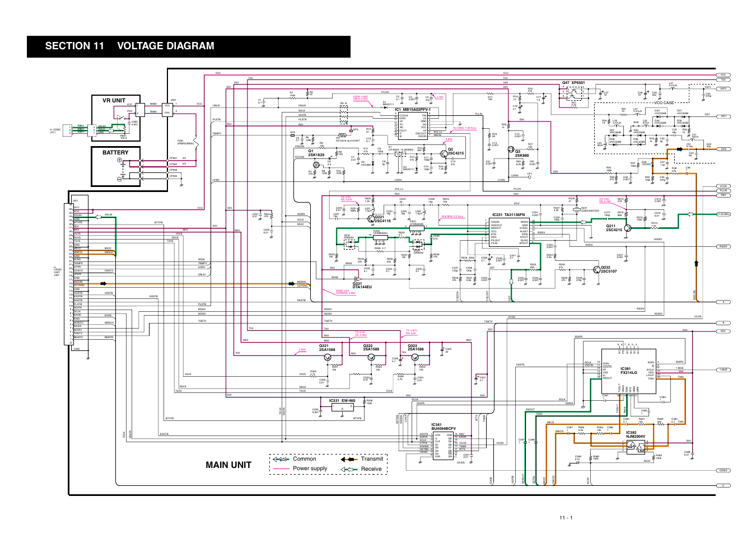The width and height of the screenshot is (756, 534).
Task: Click the IC341 BU4094BCFV chip body
Action: point(443,446)
